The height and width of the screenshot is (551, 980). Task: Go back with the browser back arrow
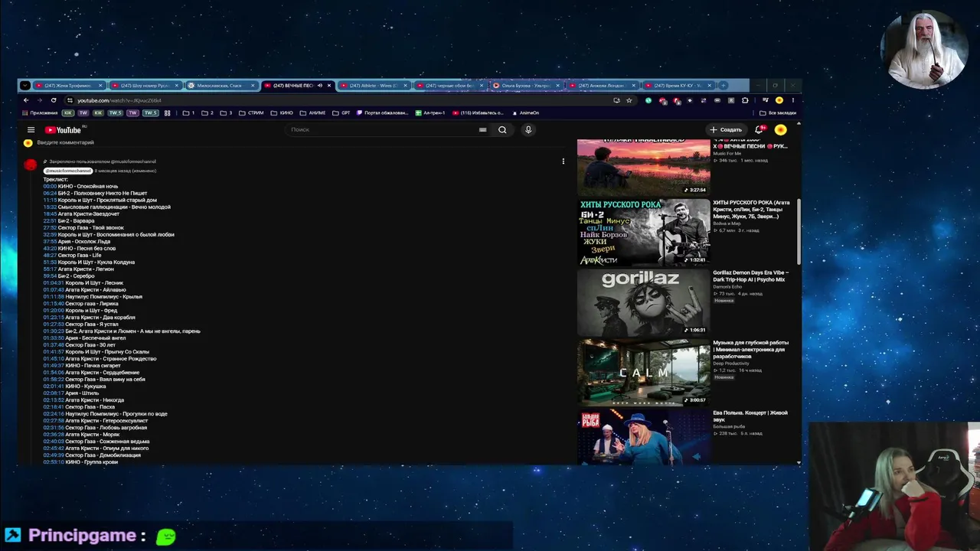[x=26, y=100]
